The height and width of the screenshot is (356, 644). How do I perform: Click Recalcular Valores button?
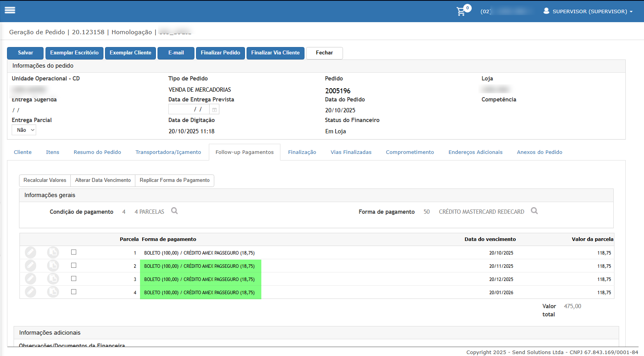[45, 180]
